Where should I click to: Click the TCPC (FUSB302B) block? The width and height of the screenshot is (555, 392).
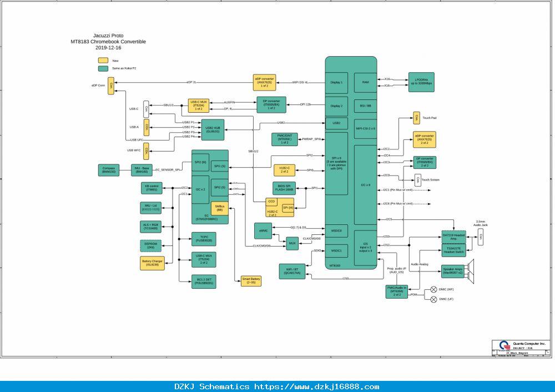coord(204,239)
